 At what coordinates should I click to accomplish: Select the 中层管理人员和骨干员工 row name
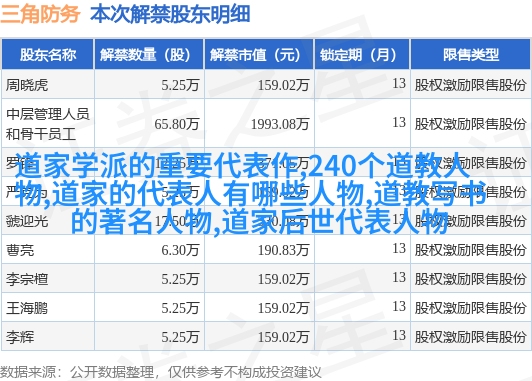48,124
